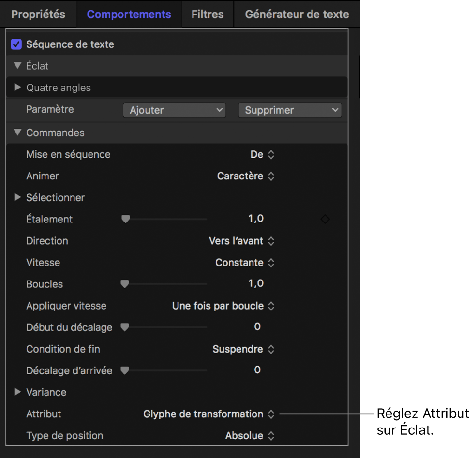476x458 pixels.
Task: Click the Étalement keyframe diamond icon
Action: (x=325, y=220)
